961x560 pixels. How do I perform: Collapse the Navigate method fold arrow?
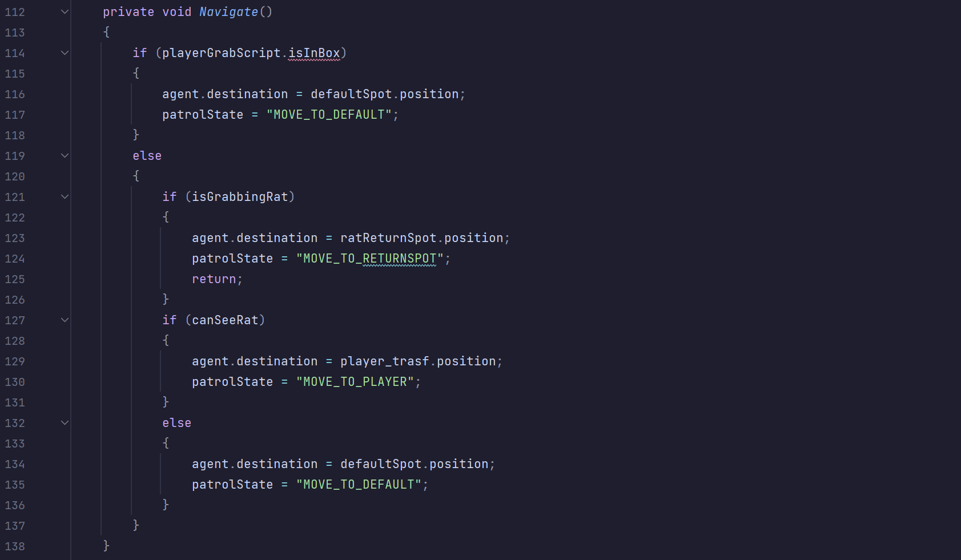tap(65, 12)
